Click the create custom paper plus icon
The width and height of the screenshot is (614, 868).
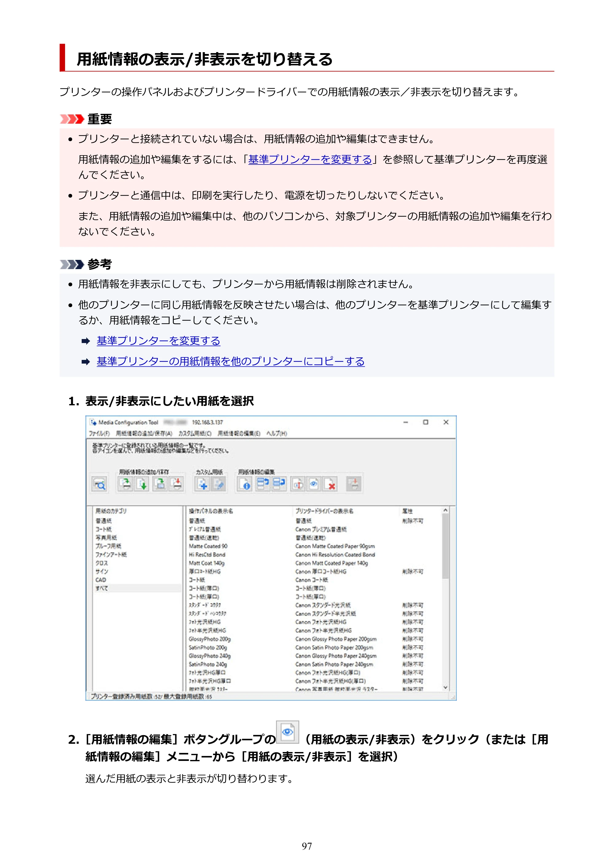[202, 484]
